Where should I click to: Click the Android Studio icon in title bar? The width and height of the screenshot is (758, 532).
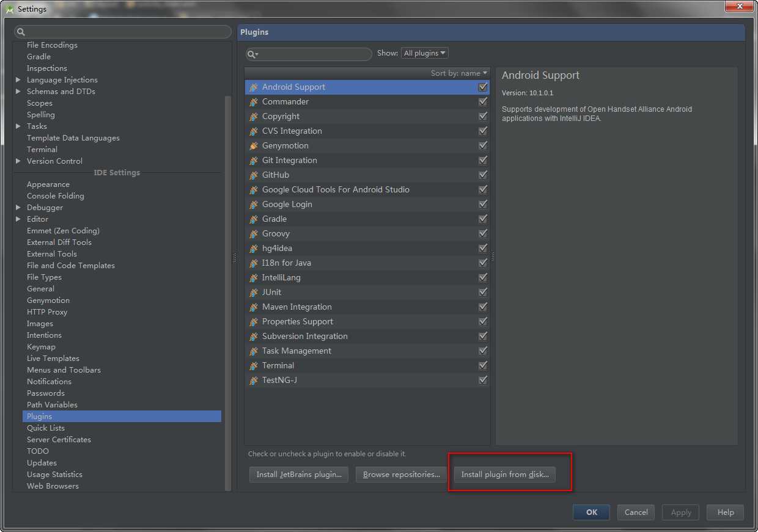9,9
